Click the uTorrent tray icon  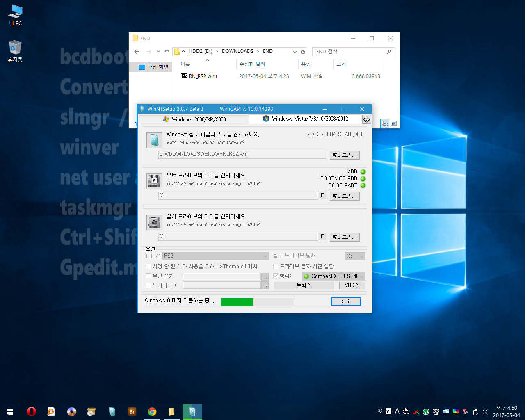point(426,411)
